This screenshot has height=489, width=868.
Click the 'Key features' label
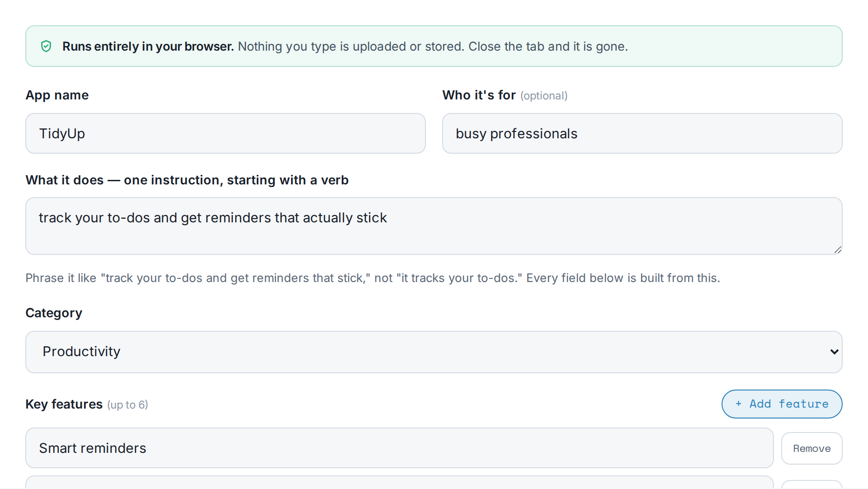[64, 404]
